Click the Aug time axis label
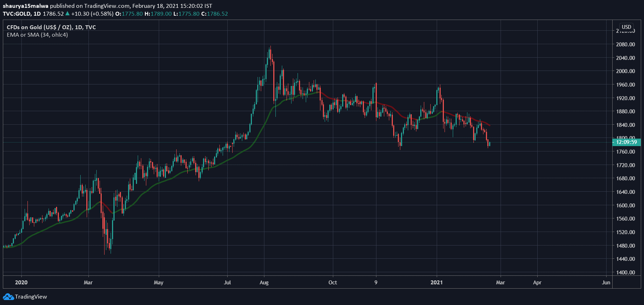This screenshot has width=644, height=305. coord(264,283)
